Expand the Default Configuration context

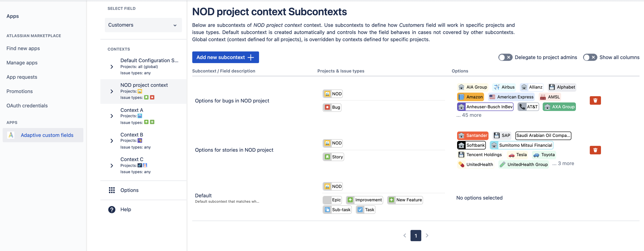click(112, 67)
